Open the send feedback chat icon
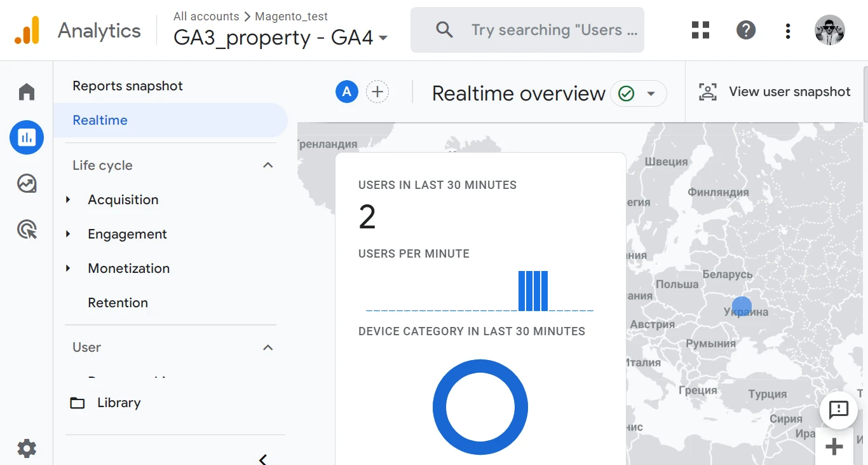This screenshot has height=465, width=868. 838,410
